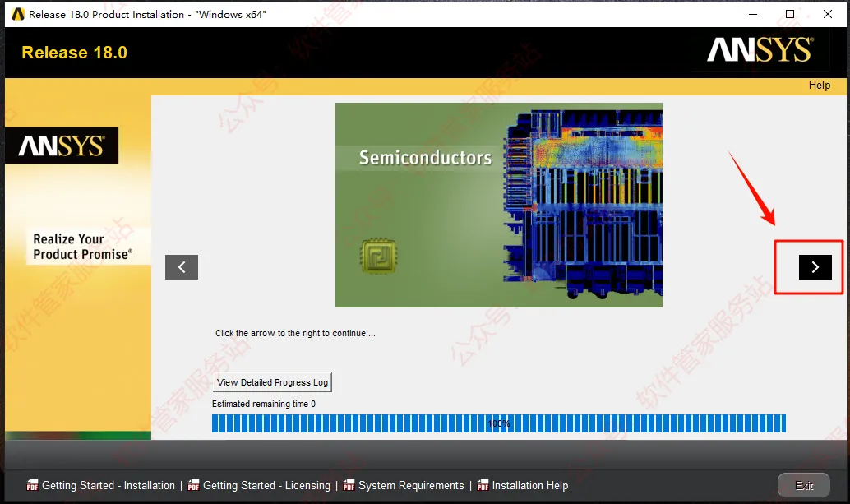Click 'Realize Your Product Promise' text
Image resolution: width=850 pixels, height=504 pixels.
(x=82, y=247)
